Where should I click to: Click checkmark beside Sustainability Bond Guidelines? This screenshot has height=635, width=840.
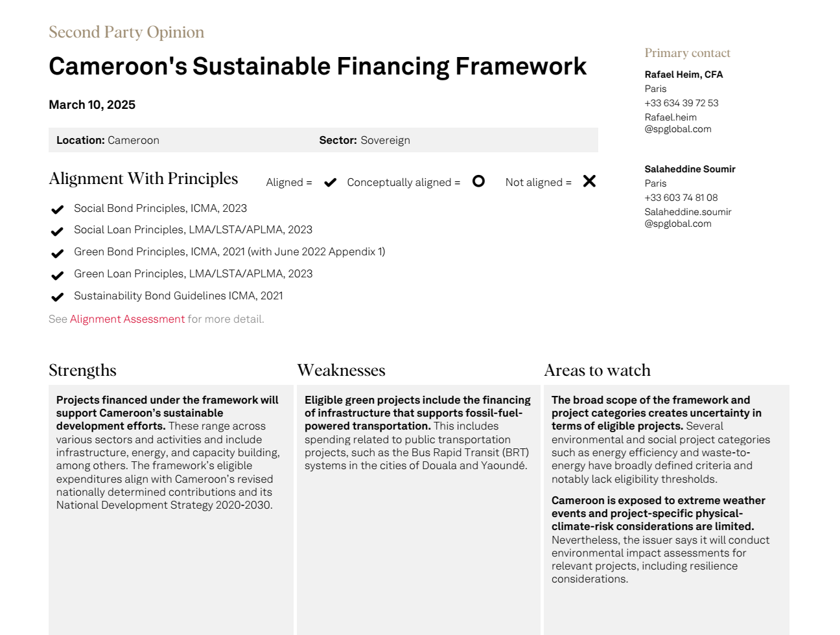57,297
